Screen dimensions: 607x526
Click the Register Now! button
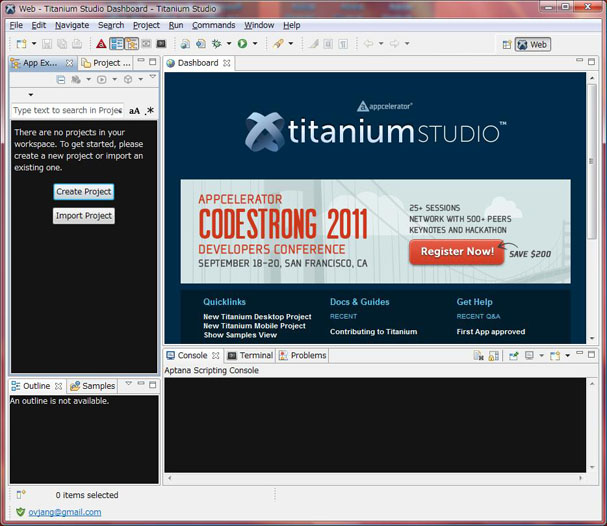pos(457,252)
